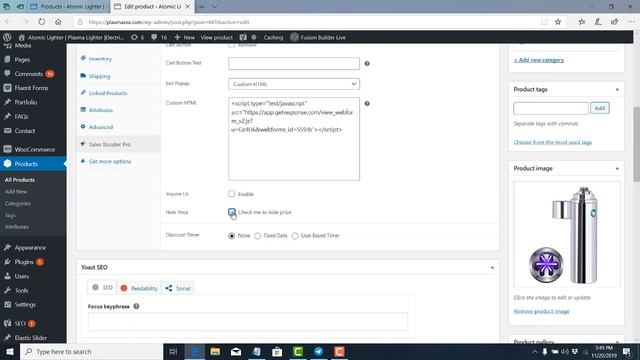Open Caching in admin bar
The image size is (640, 360).
(273, 37)
